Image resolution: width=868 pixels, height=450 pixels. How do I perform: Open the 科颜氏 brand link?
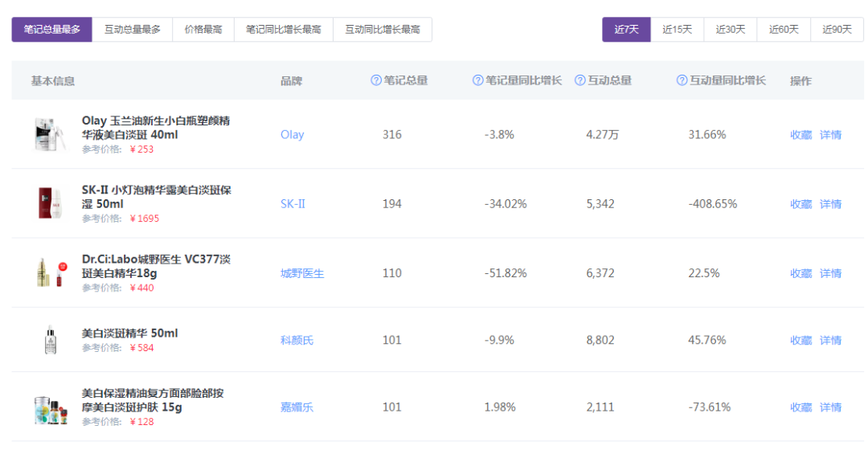(297, 340)
